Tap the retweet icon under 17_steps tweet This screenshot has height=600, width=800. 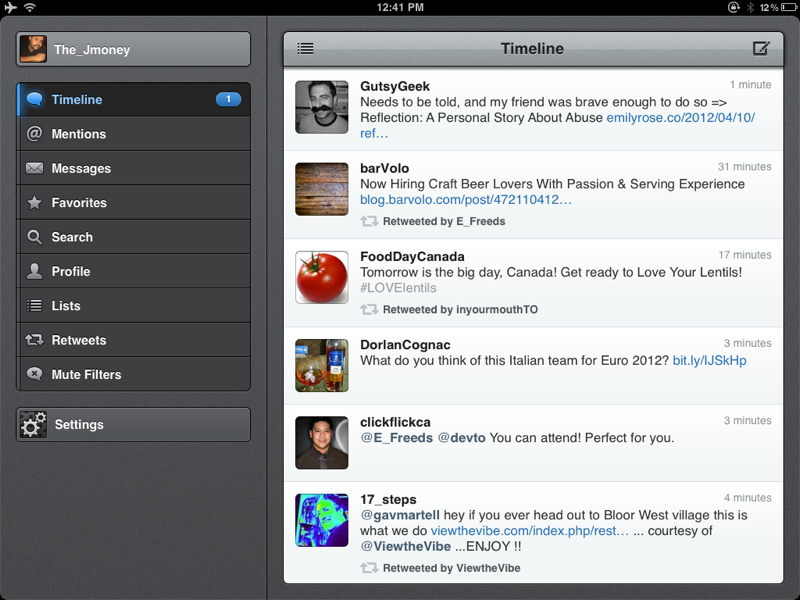pyautogui.click(x=369, y=568)
